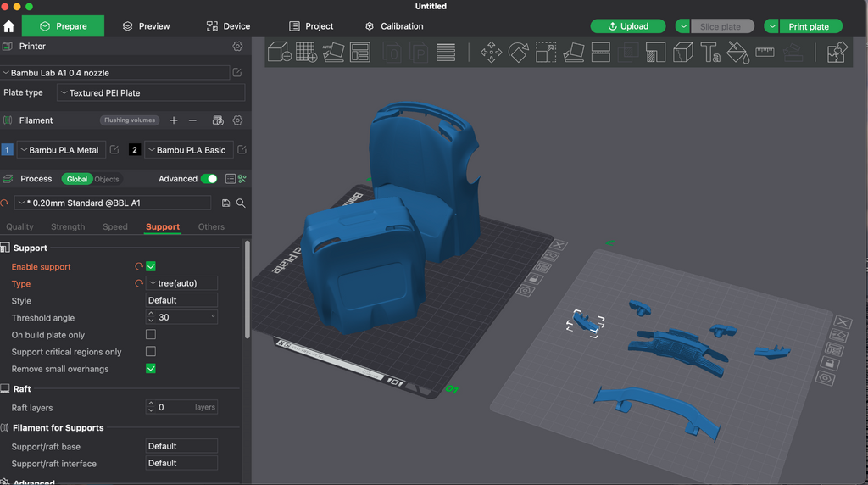The image size is (868, 485).
Task: Uncheck the Enable support checkbox
Action: [x=151, y=266]
